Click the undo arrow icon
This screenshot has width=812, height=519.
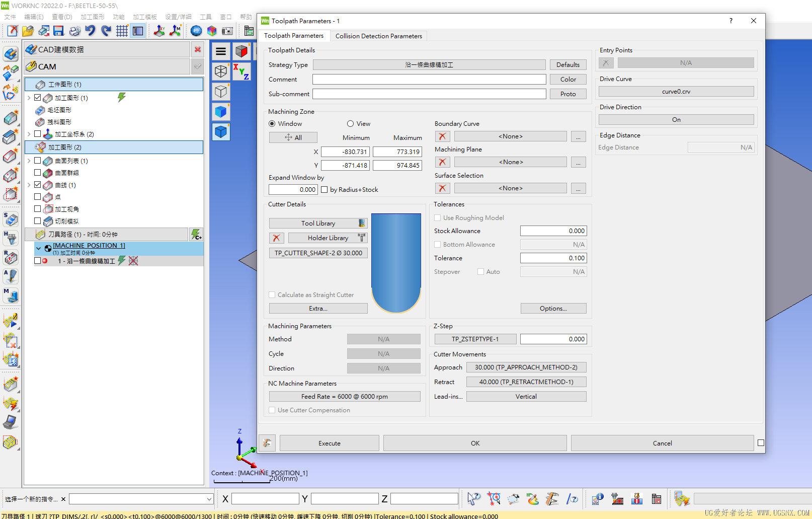click(x=90, y=31)
